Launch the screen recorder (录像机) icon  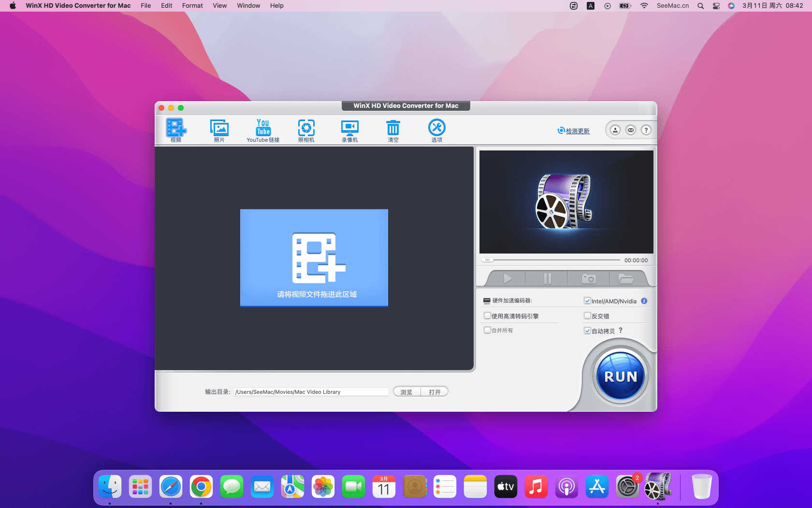(349, 129)
